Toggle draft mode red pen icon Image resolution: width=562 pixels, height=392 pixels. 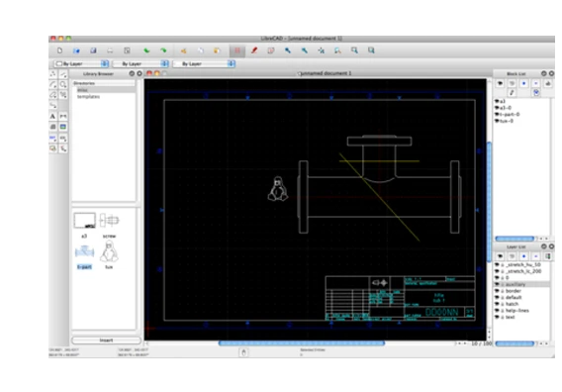(x=254, y=50)
